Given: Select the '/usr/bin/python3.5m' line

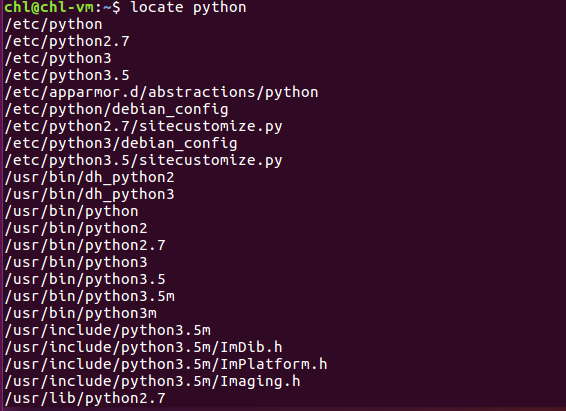Looking at the screenshot, I should click(89, 296).
